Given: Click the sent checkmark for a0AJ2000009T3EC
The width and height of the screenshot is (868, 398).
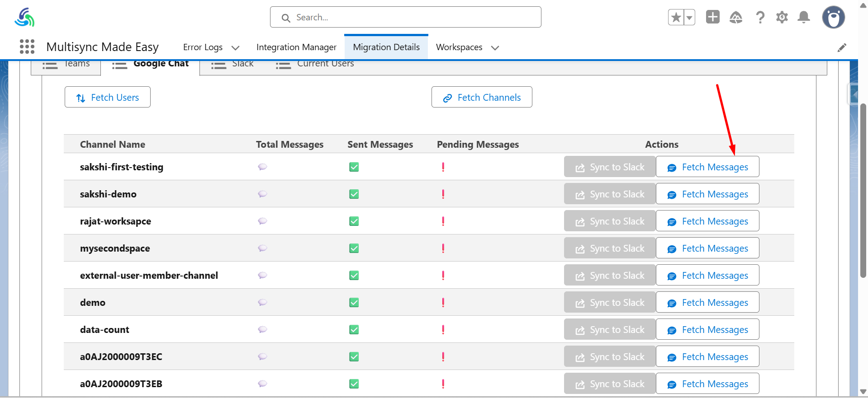Looking at the screenshot, I should click(x=354, y=357).
